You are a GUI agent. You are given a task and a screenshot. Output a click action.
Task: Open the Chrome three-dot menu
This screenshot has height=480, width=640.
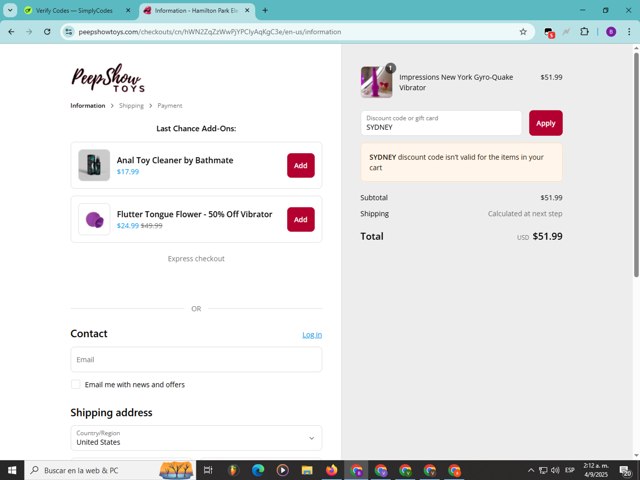click(x=629, y=32)
